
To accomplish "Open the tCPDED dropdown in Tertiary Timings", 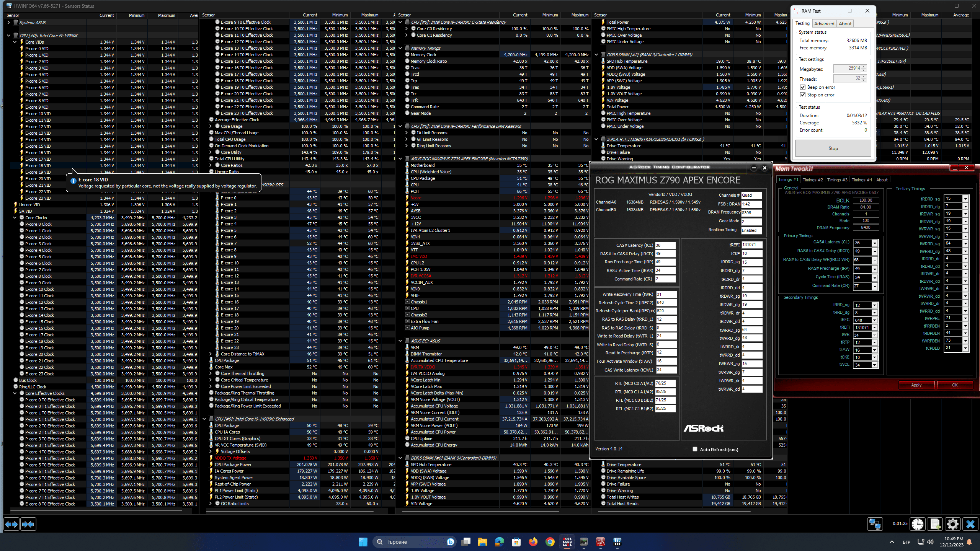I will [x=965, y=348].
